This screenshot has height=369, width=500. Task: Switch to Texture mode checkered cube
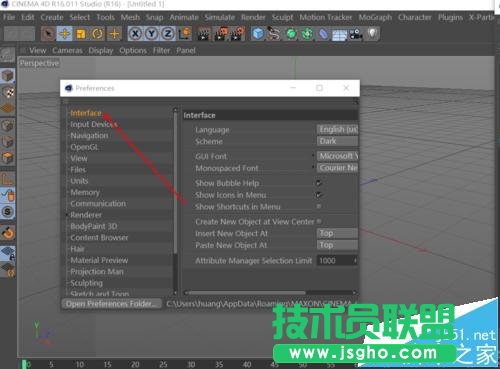coord(7,92)
